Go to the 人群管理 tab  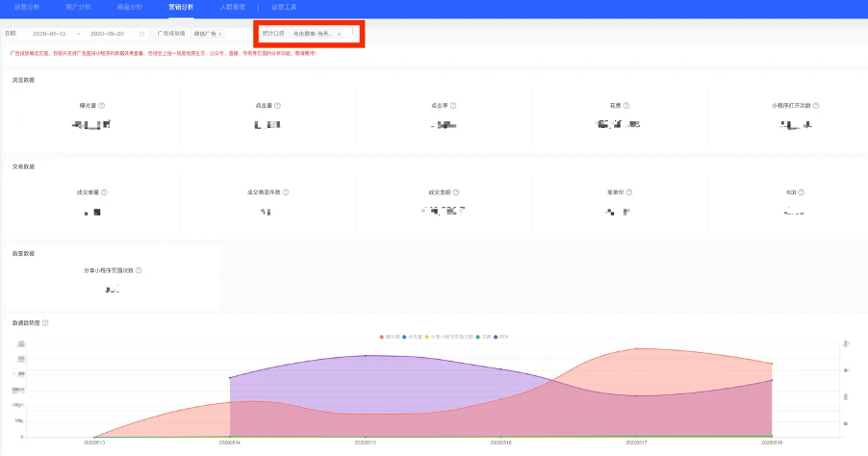point(233,7)
